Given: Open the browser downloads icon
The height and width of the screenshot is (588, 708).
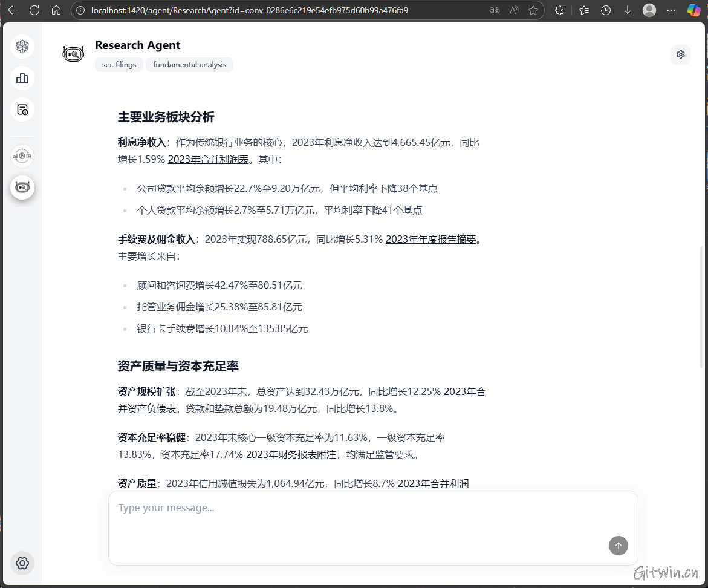Looking at the screenshot, I should (x=628, y=10).
